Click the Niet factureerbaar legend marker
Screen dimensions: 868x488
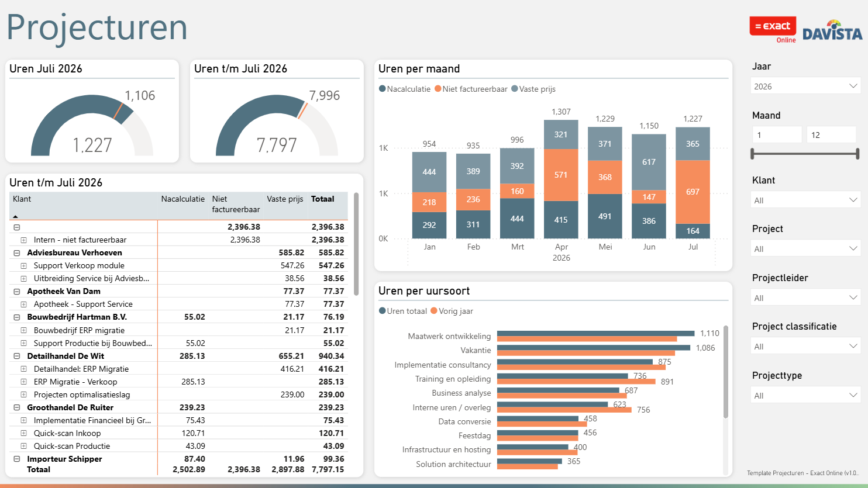click(x=438, y=89)
